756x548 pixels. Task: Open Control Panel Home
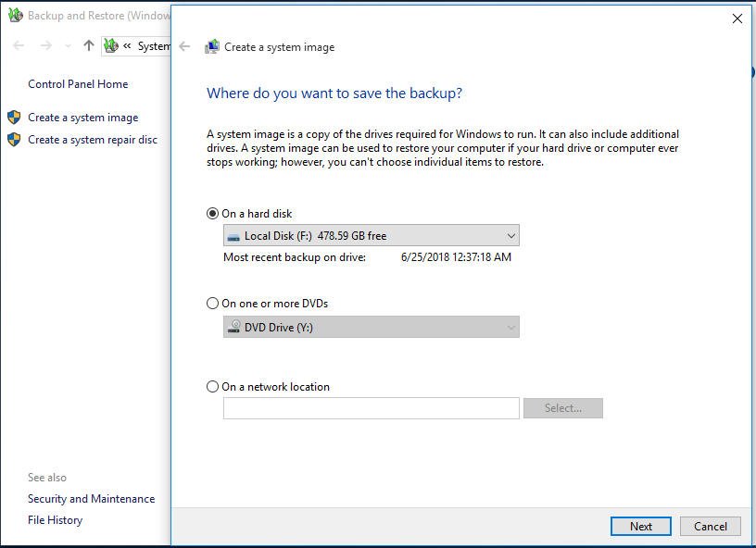[x=78, y=84]
